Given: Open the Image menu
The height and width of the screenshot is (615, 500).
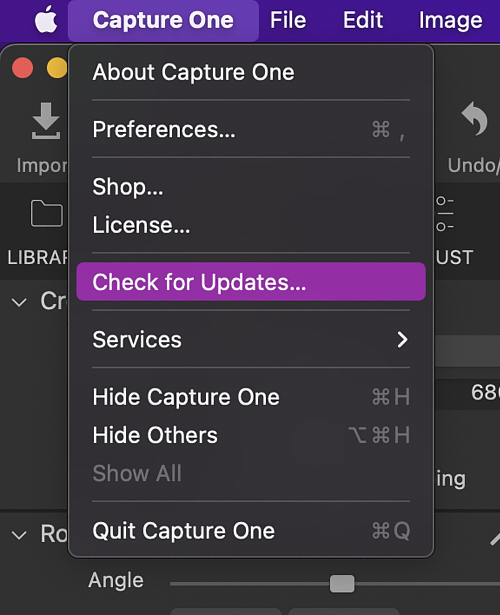Looking at the screenshot, I should [451, 20].
